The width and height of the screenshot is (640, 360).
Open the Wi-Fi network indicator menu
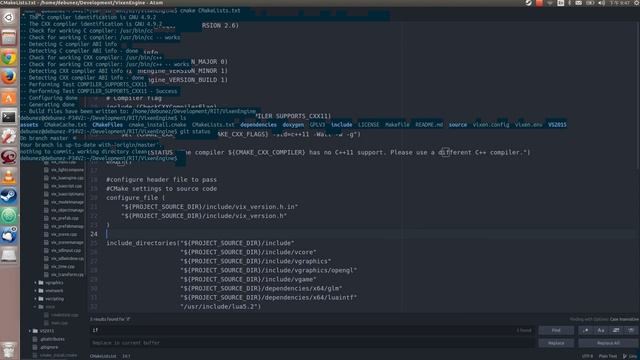(550, 3)
